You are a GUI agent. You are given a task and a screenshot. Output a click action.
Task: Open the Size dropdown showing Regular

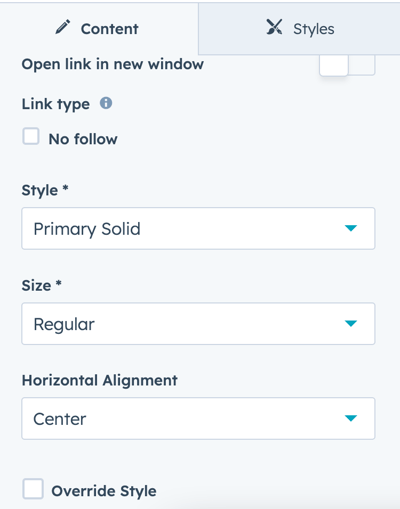coord(198,323)
